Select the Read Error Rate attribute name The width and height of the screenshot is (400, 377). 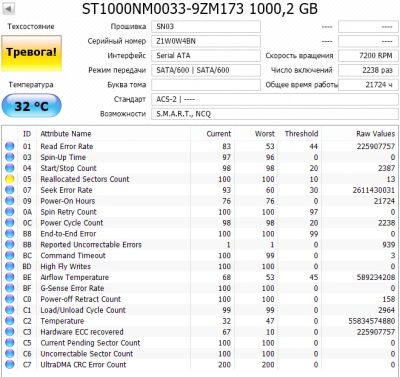click(67, 146)
